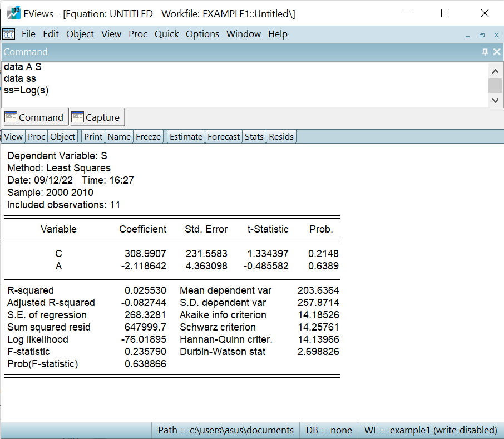Screen dimensions: 504x439
Task: Click the Estimate button
Action: (186, 136)
